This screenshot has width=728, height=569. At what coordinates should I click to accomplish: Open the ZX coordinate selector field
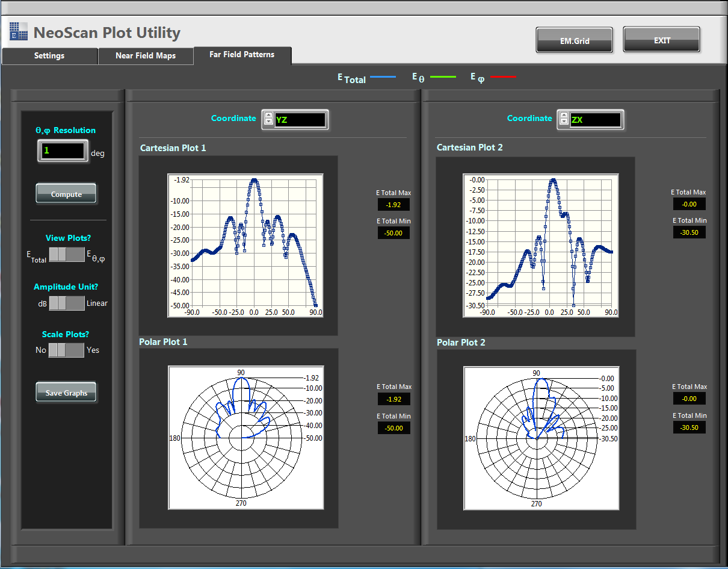coord(595,120)
